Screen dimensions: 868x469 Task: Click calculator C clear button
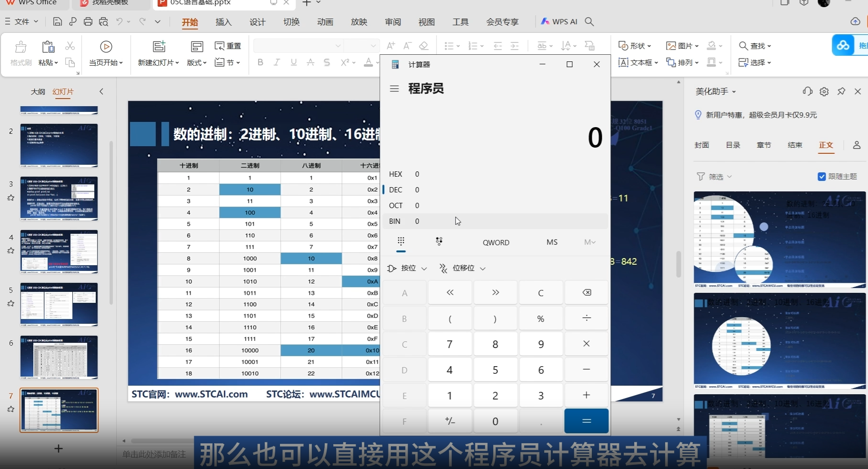pyautogui.click(x=541, y=292)
